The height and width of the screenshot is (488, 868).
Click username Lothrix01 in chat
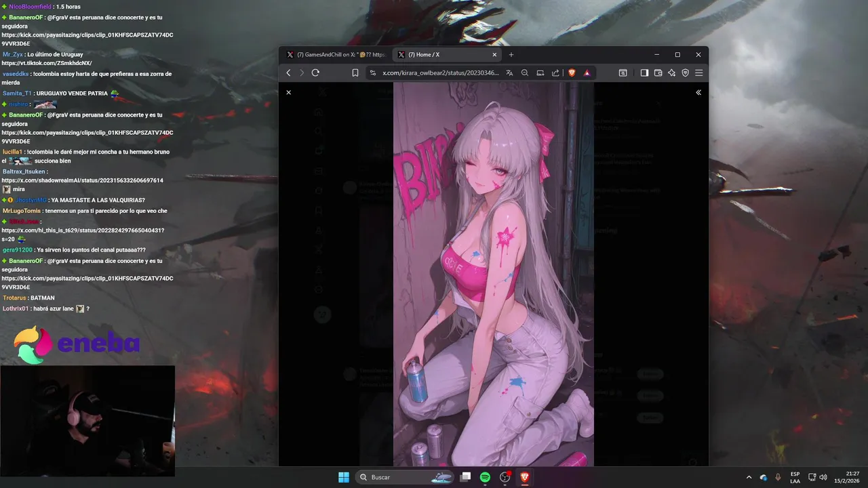tap(16, 309)
